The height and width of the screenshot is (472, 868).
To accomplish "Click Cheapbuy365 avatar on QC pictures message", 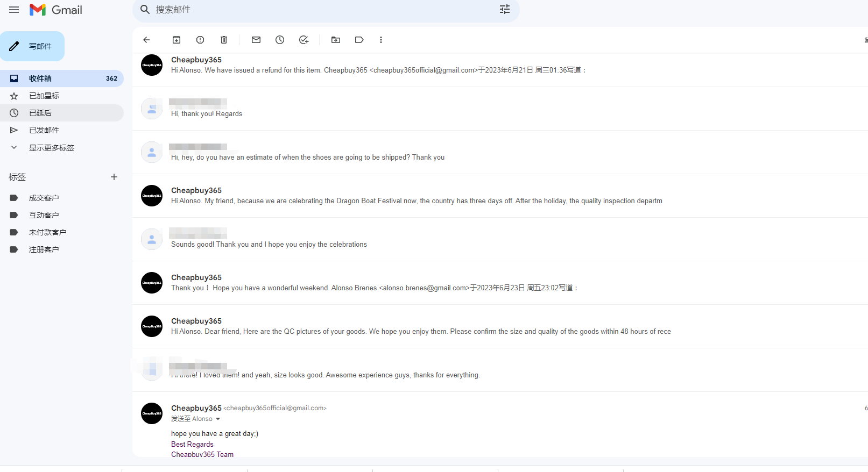I will (x=152, y=326).
